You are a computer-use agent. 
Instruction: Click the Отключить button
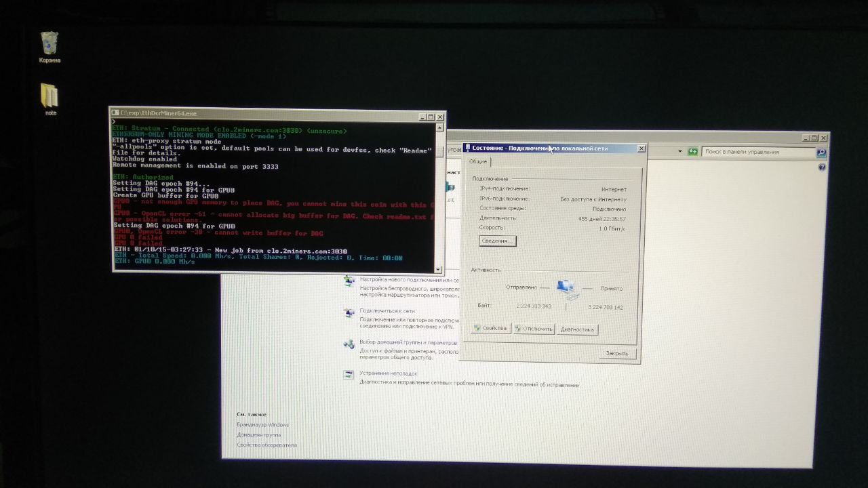point(534,329)
